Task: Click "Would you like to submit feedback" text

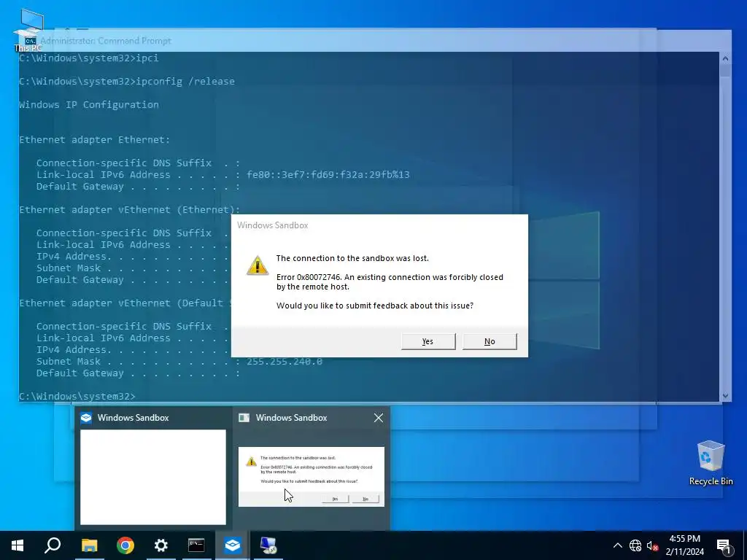Action: coord(374,306)
